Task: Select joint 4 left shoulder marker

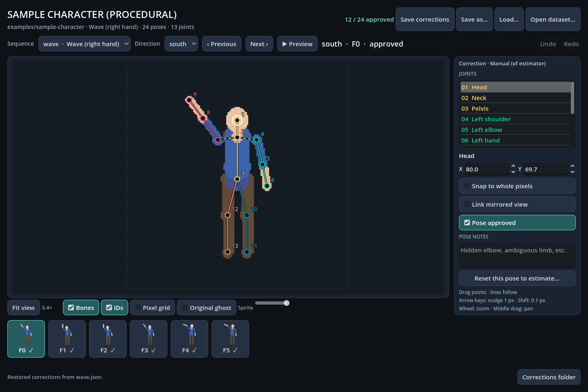Action: pos(256,140)
